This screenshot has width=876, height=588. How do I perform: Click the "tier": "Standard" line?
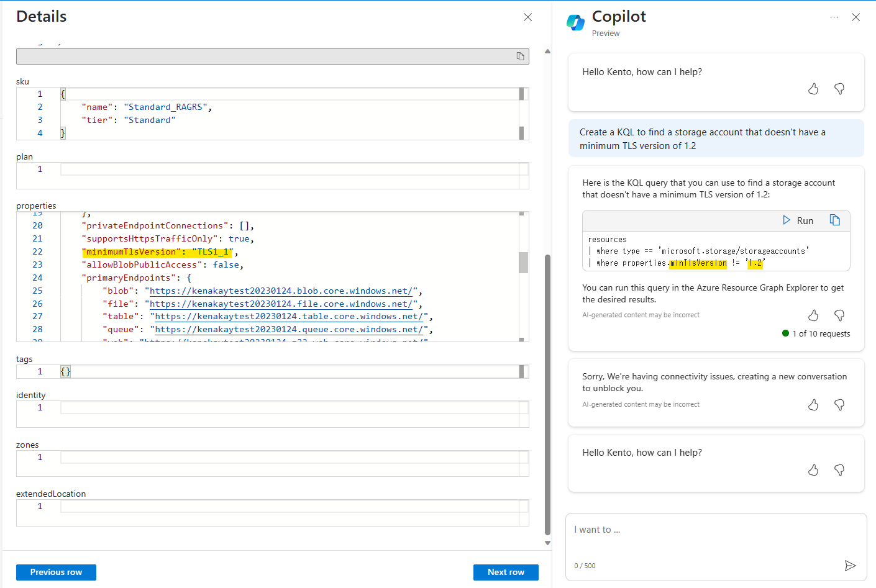129,120
